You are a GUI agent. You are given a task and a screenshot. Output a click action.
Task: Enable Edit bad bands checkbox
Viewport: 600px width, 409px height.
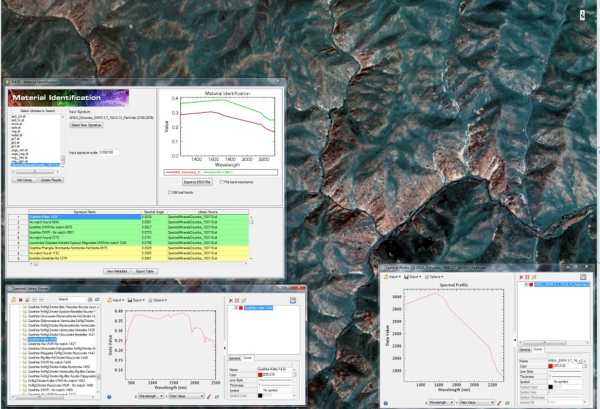click(170, 192)
